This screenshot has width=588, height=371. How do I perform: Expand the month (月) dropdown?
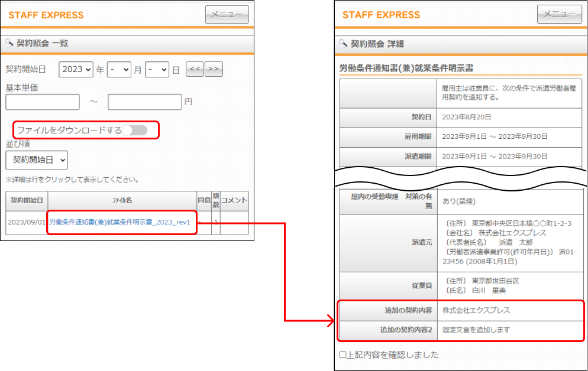(x=119, y=70)
